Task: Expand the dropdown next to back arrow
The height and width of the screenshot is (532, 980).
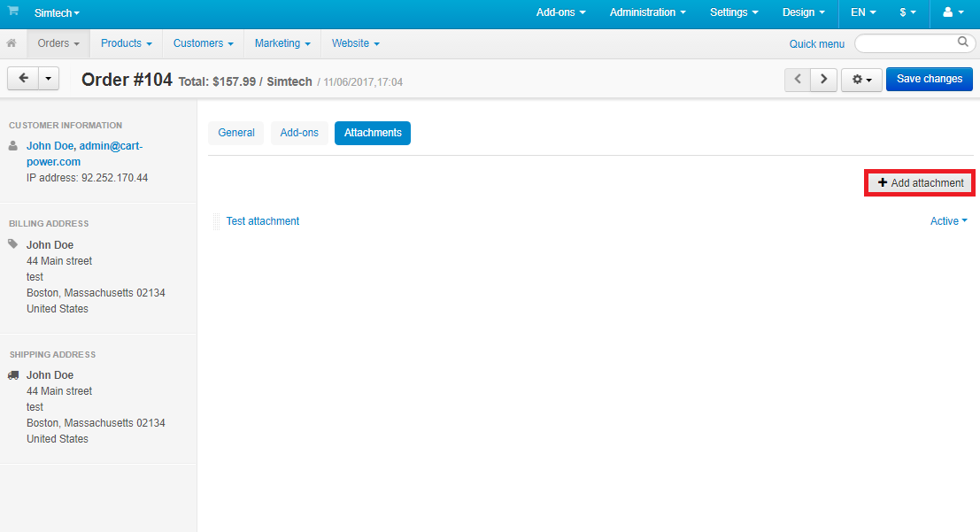Action: tap(48, 79)
